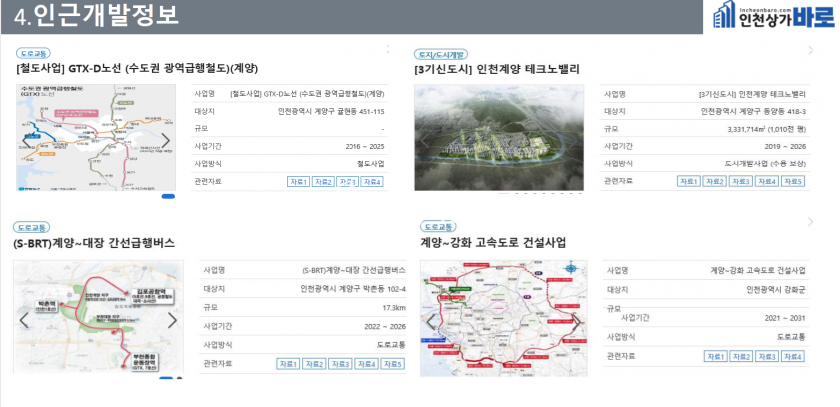The height and width of the screenshot is (407, 840).
Task: Open 자료5 for 인천계양 테크노밸리
Action: (792, 181)
